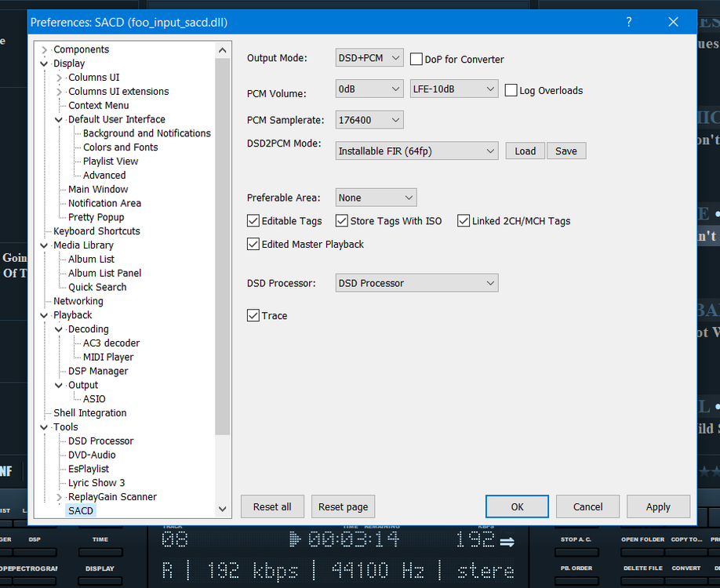720x588 pixels.
Task: Select MIDI Player page
Action: point(108,358)
